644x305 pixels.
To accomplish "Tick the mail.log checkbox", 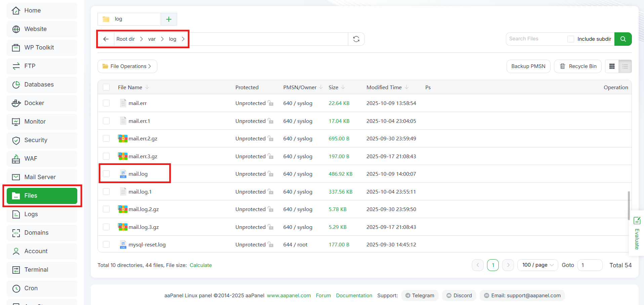I will click(106, 174).
